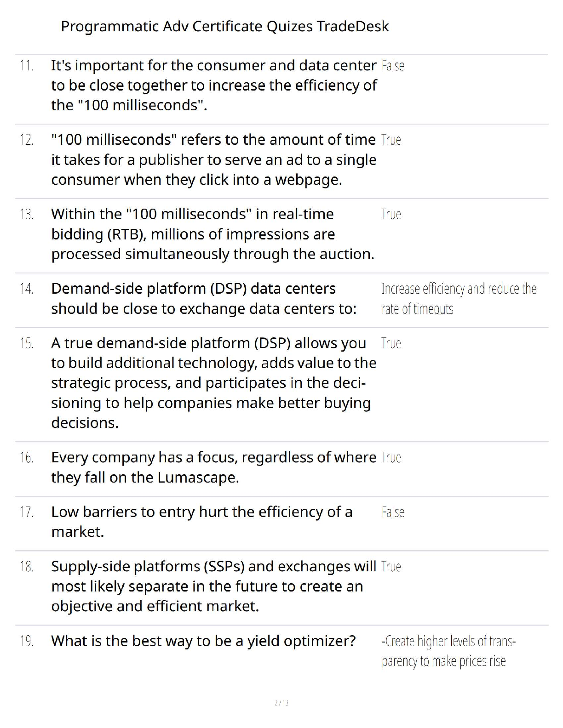Click question 17 about low barriers to entry
Screen dimensions: 563x728
click(201, 522)
